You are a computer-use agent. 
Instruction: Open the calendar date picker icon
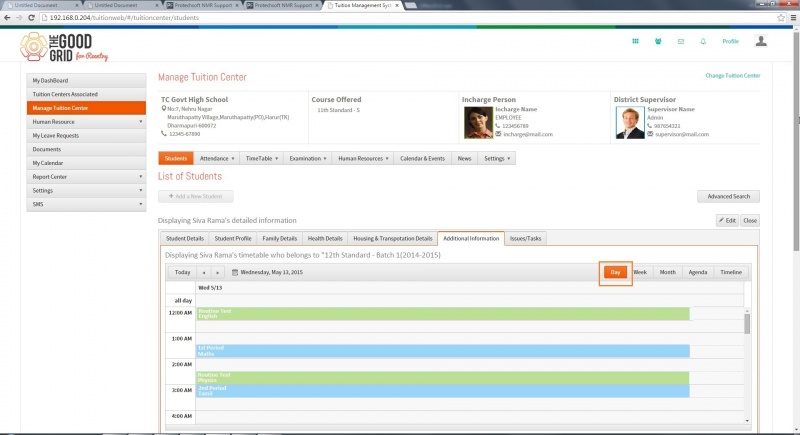coord(235,272)
